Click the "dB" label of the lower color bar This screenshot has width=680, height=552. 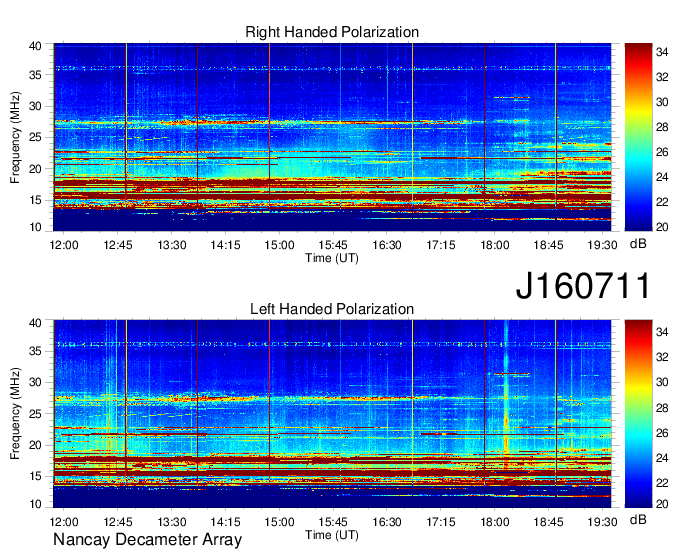click(638, 519)
